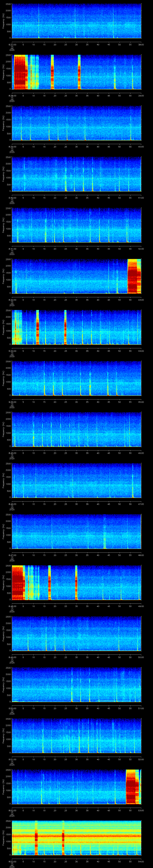The height and width of the screenshot is (868, 153).
Task: Click the red burst near 18 seconds in 8:38:00 row
Action: pyautogui.click(x=52, y=72)
